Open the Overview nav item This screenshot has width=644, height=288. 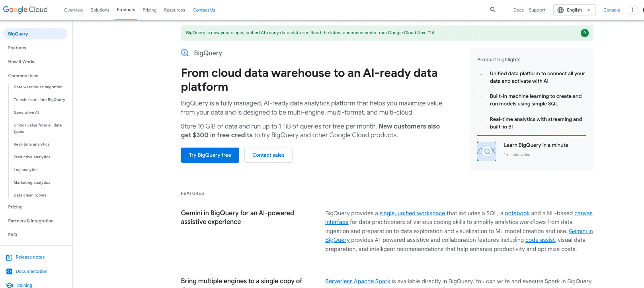click(74, 10)
